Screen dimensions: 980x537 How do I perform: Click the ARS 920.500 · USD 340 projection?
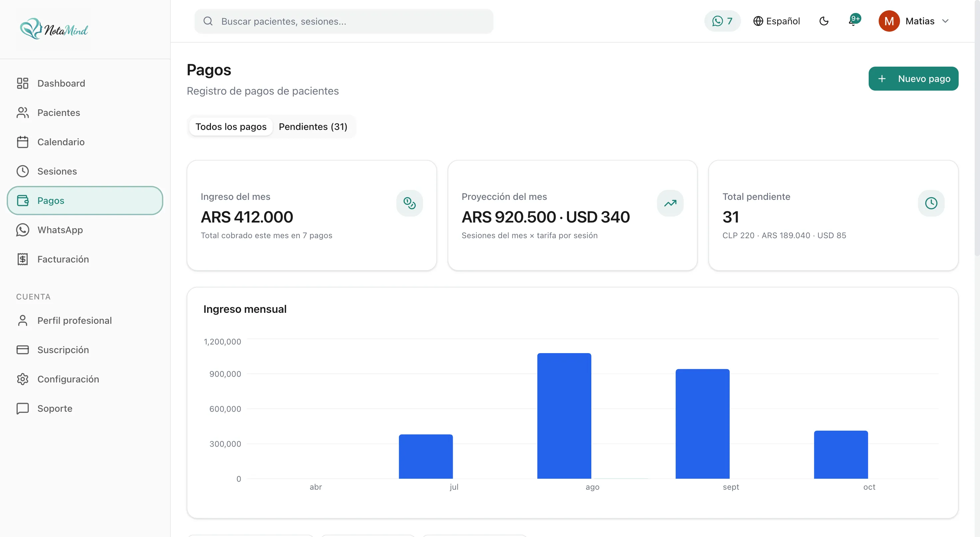(546, 217)
